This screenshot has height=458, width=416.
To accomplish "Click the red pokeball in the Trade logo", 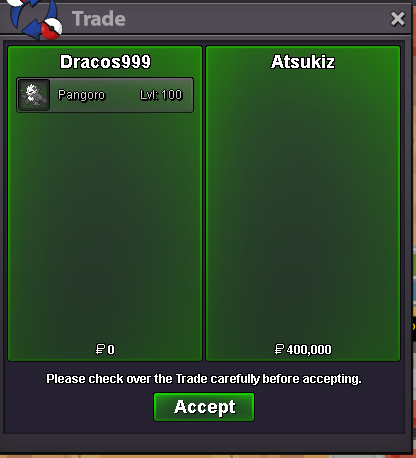I will point(51,29).
